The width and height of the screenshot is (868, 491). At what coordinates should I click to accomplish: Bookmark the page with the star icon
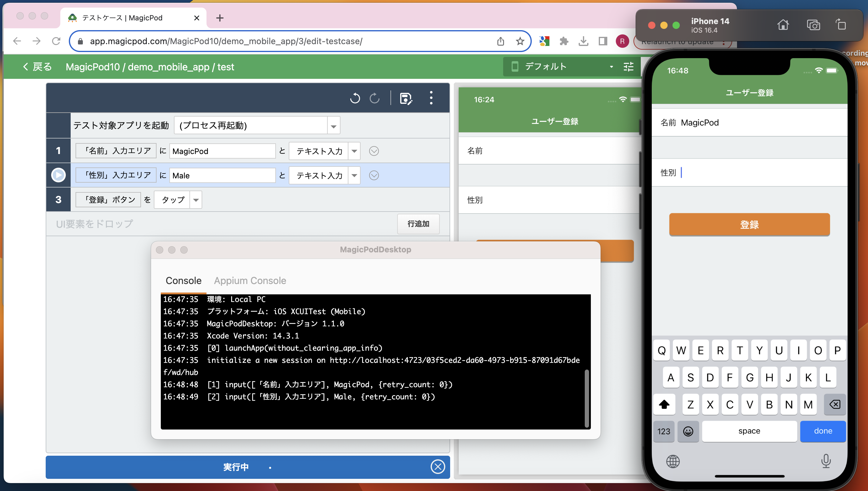tap(520, 41)
